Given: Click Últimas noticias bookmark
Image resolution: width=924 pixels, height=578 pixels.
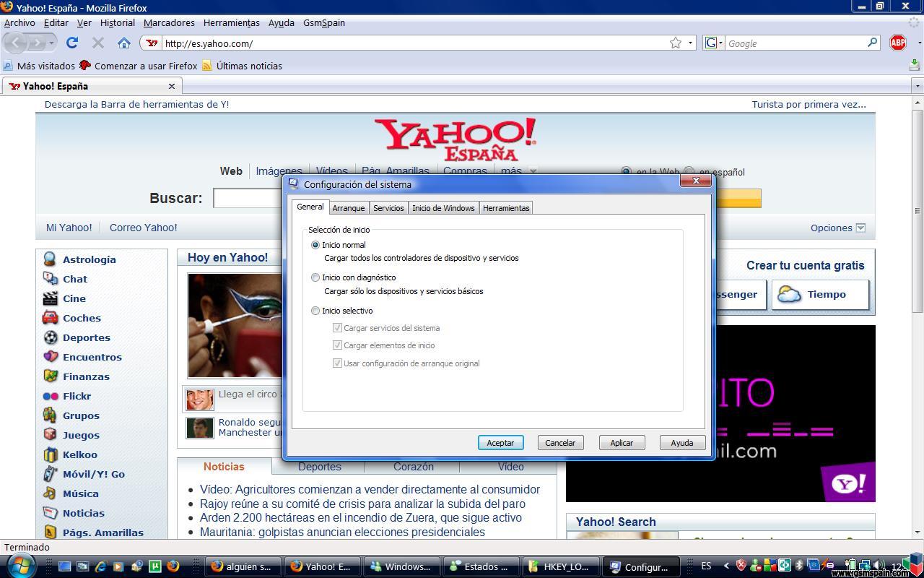Looking at the screenshot, I should 243,66.
